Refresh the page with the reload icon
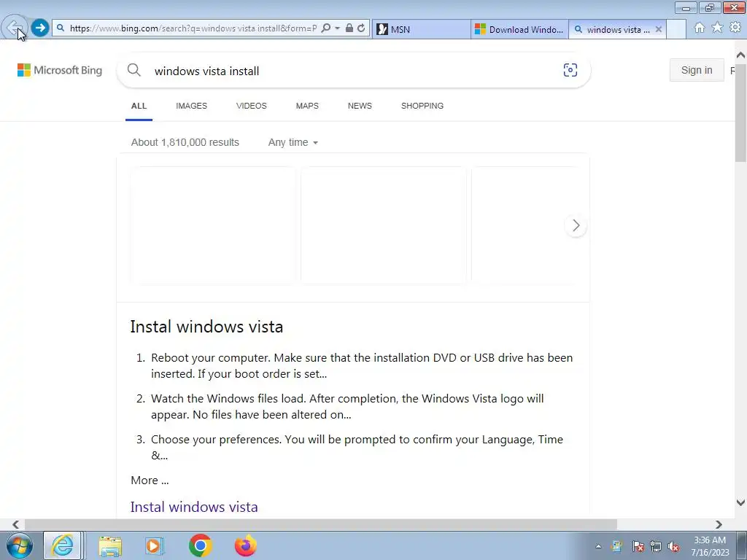 click(362, 28)
